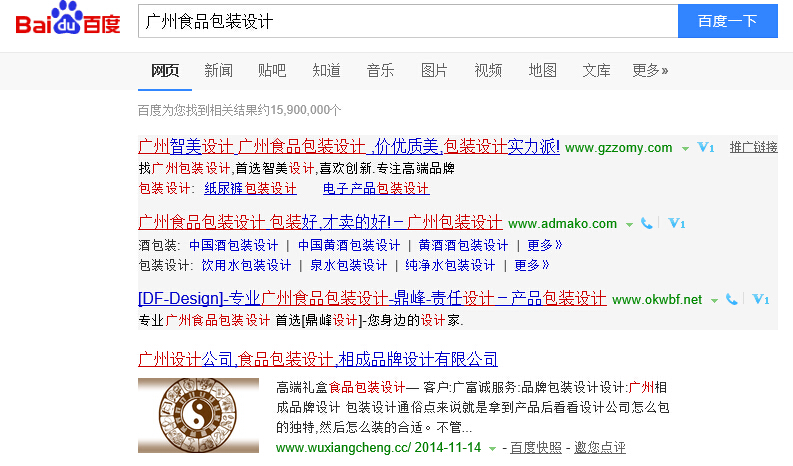The image size is (793, 466).
Task: Click the V1 badge beside www.gzzomy.com
Action: tap(706, 148)
